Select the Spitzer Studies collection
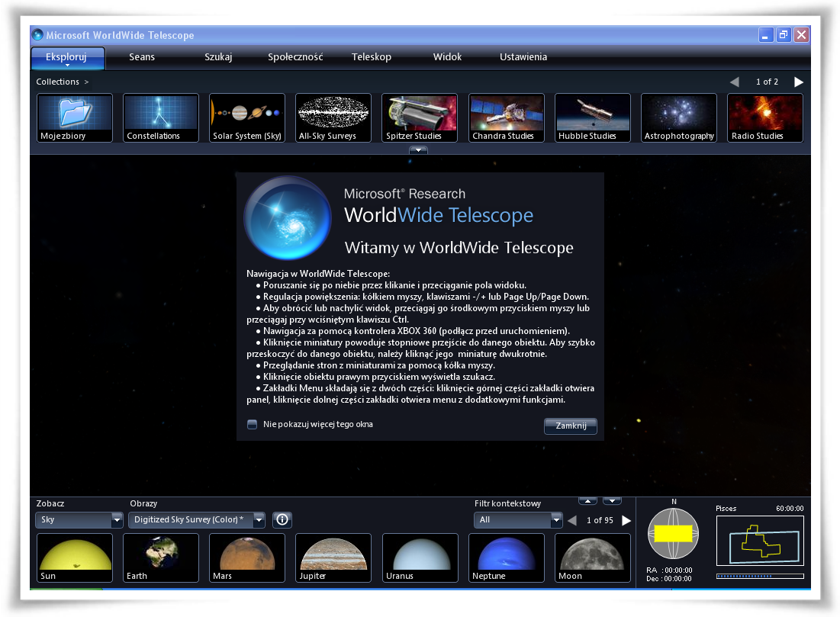Screen dimensions: 840x617 pyautogui.click(x=420, y=117)
